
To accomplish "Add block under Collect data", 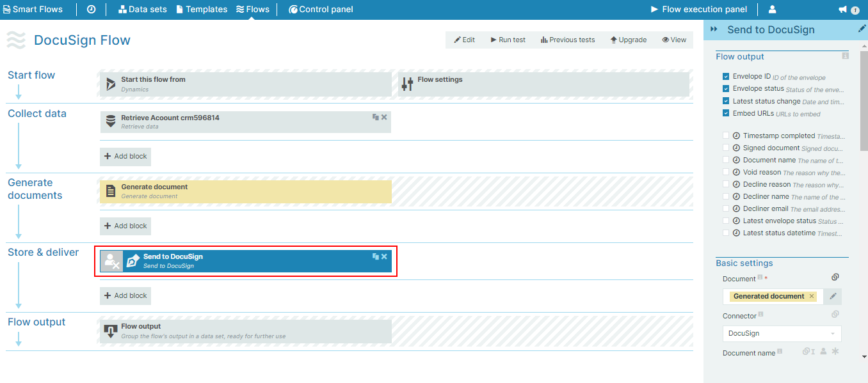I will click(125, 156).
